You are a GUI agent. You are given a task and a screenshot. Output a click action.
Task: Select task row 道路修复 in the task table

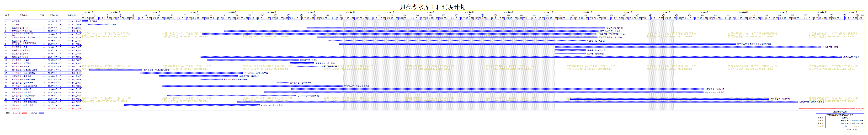43,25
